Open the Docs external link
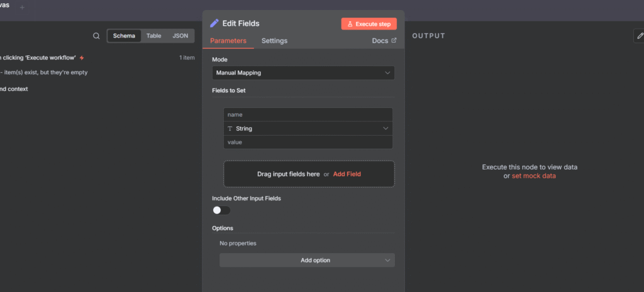The width and height of the screenshot is (644, 292). tap(384, 41)
